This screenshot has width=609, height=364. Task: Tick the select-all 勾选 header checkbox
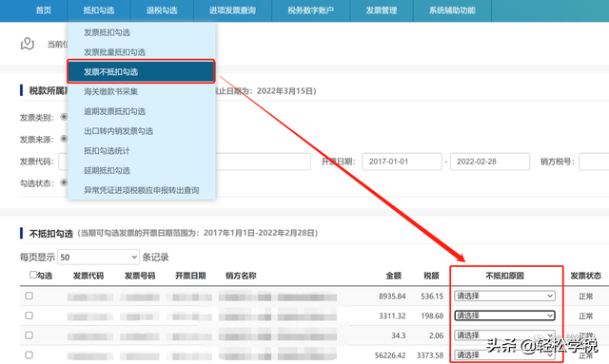click(33, 275)
